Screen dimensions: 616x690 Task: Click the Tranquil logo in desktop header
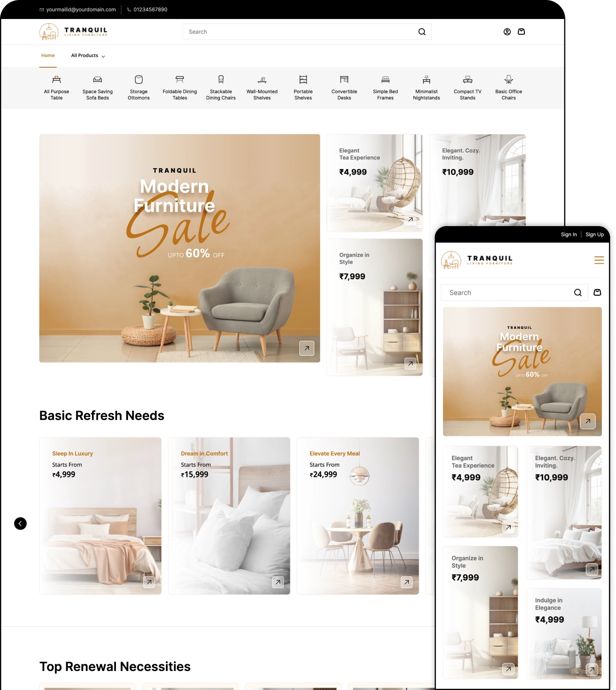[74, 32]
